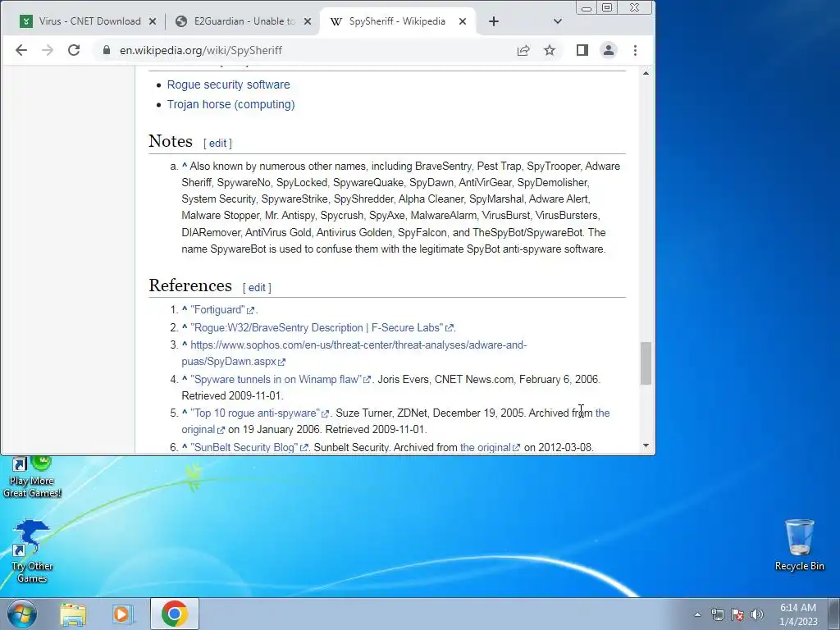Edit the References section

point(257,287)
